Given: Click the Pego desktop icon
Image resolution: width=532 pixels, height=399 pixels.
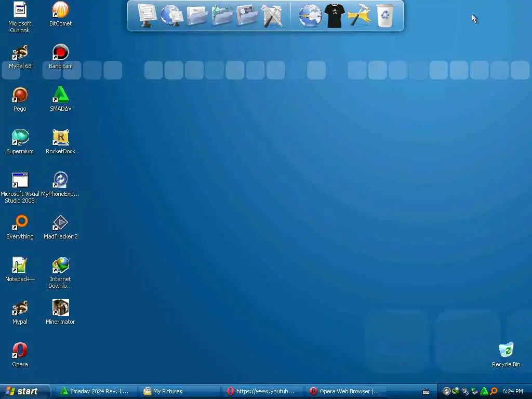Looking at the screenshot, I should point(20,99).
